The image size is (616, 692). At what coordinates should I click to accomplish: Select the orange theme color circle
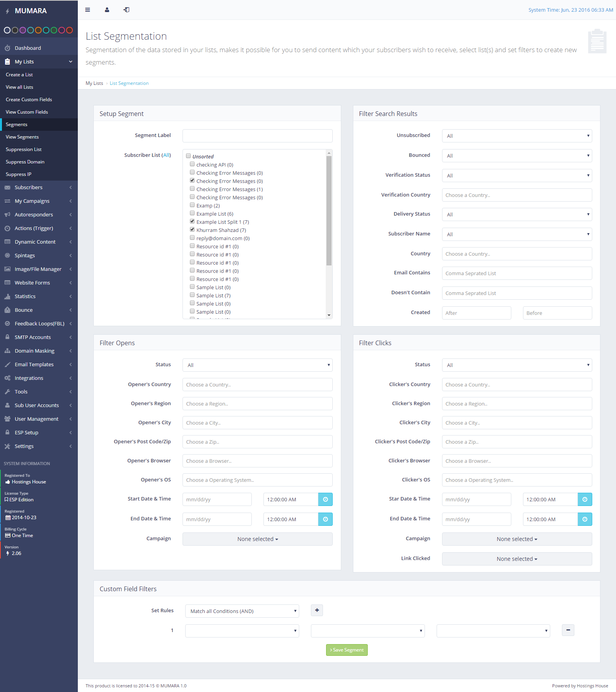(x=38, y=30)
